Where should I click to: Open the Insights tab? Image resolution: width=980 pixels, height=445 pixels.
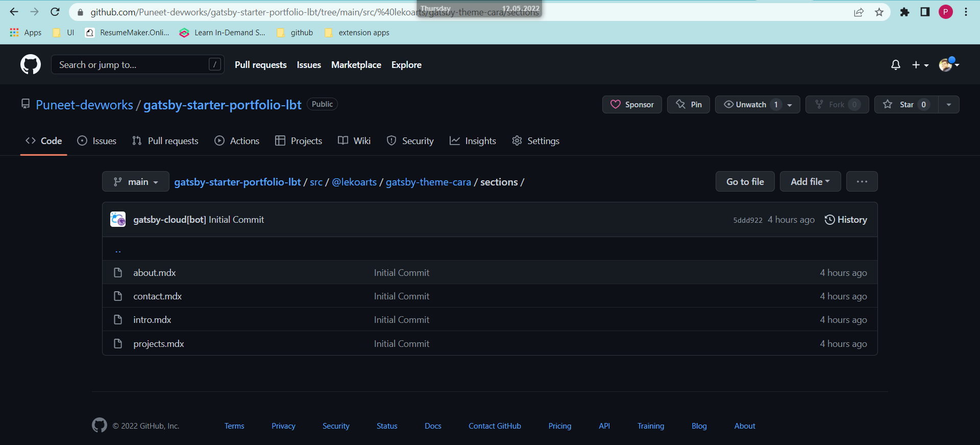point(473,141)
